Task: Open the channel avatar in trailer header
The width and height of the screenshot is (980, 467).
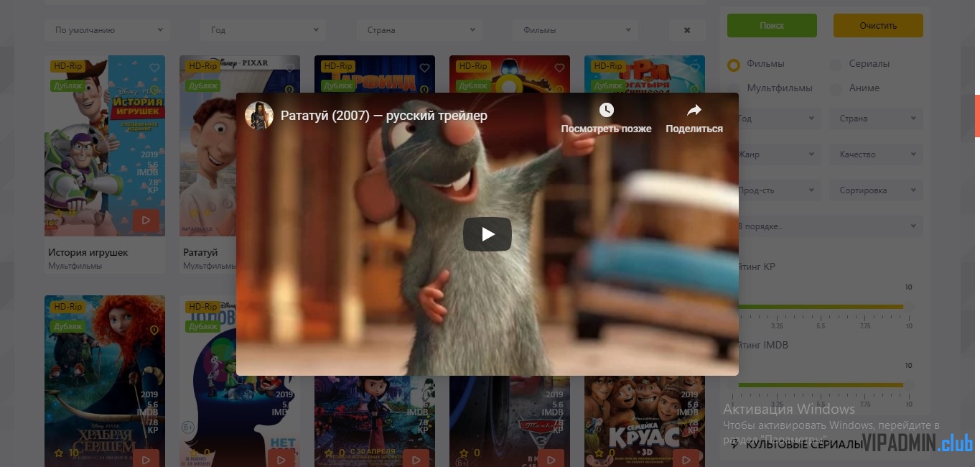Action: pyautogui.click(x=259, y=115)
